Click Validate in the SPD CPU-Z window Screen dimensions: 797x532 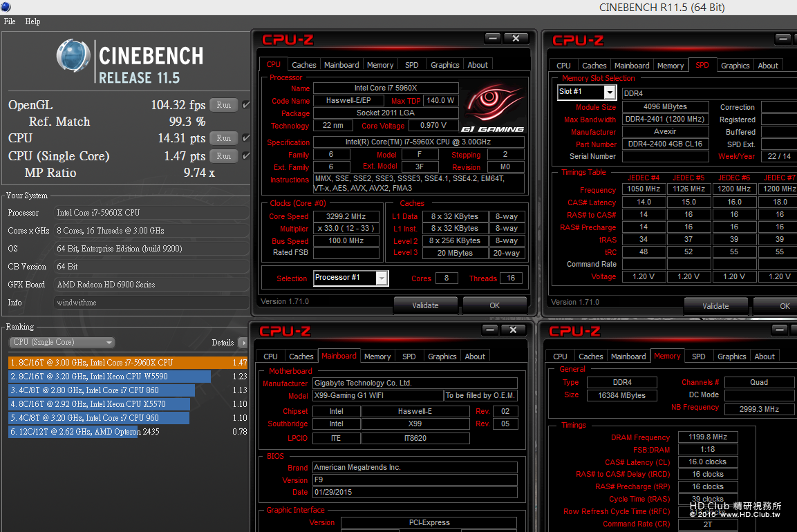(x=715, y=306)
